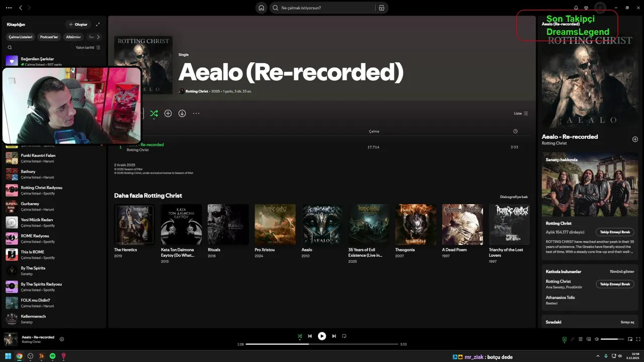
Task: Open the three-dot app menu at top left
Action: (9, 8)
